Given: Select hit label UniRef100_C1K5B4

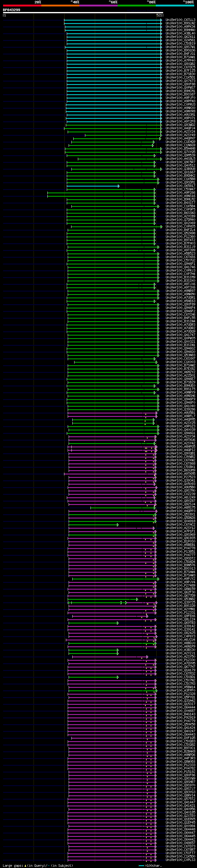Looking at the screenshot, I should 180,206.
